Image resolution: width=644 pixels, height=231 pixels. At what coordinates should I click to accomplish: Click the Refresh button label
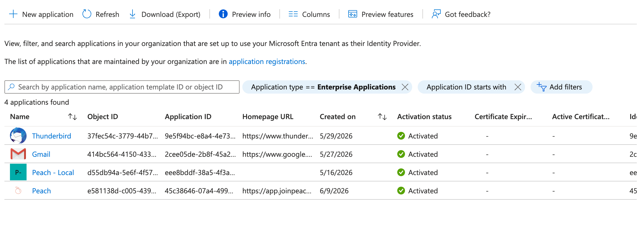click(x=107, y=14)
